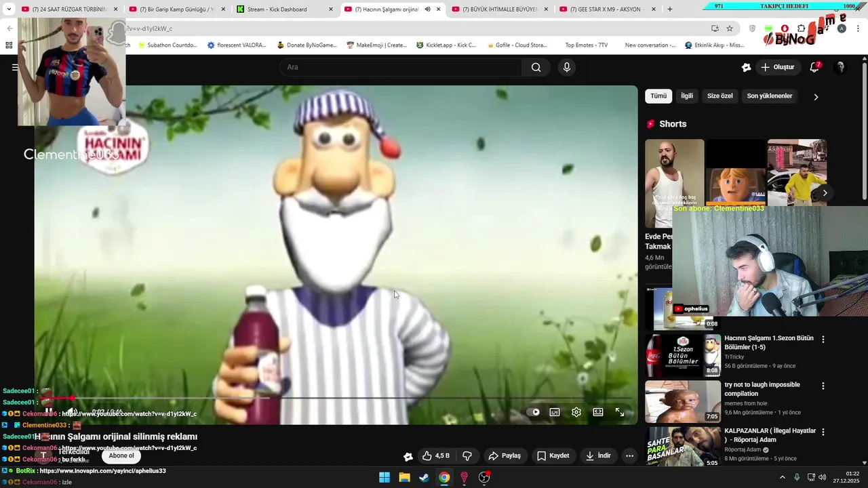Expand more filter chips with the right arrow

tap(816, 97)
